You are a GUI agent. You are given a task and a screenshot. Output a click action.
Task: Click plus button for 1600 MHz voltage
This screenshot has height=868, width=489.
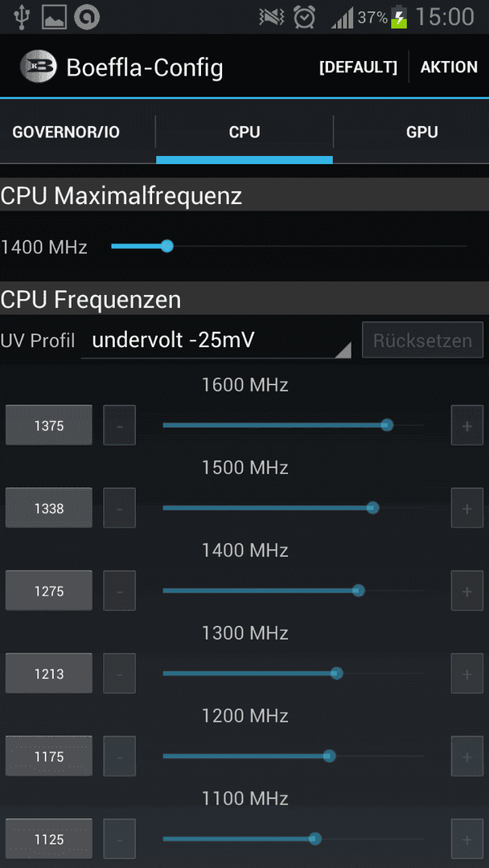pos(466,425)
